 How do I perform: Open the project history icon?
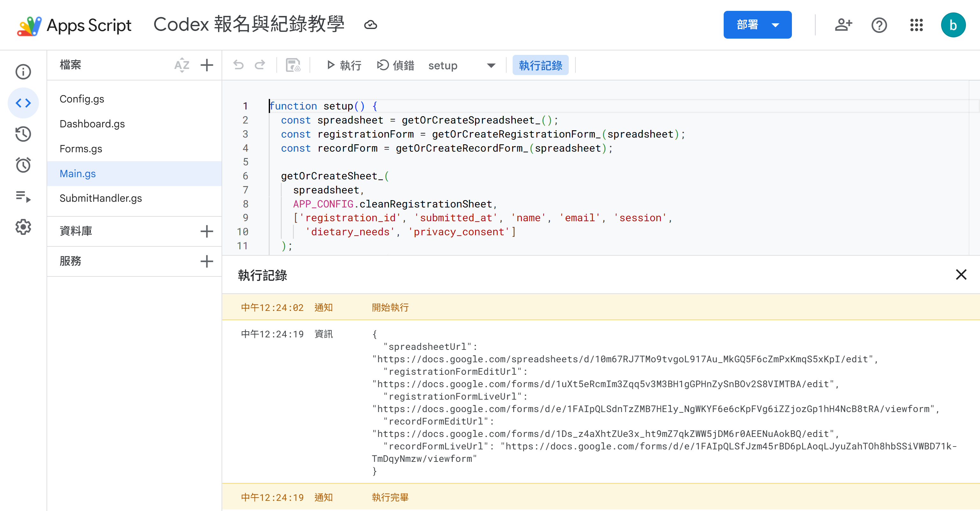(x=23, y=134)
